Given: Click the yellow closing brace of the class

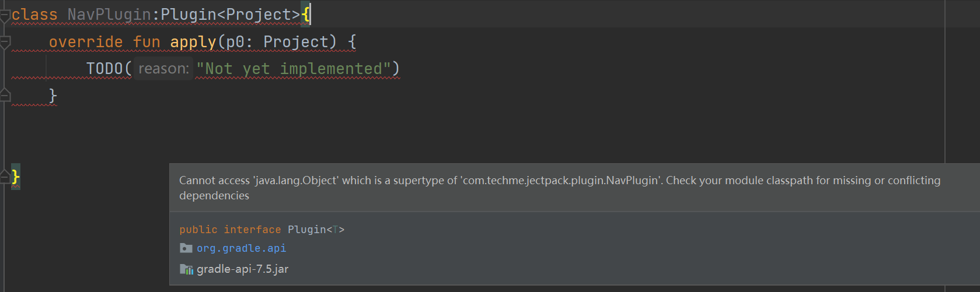Looking at the screenshot, I should pos(16,177).
